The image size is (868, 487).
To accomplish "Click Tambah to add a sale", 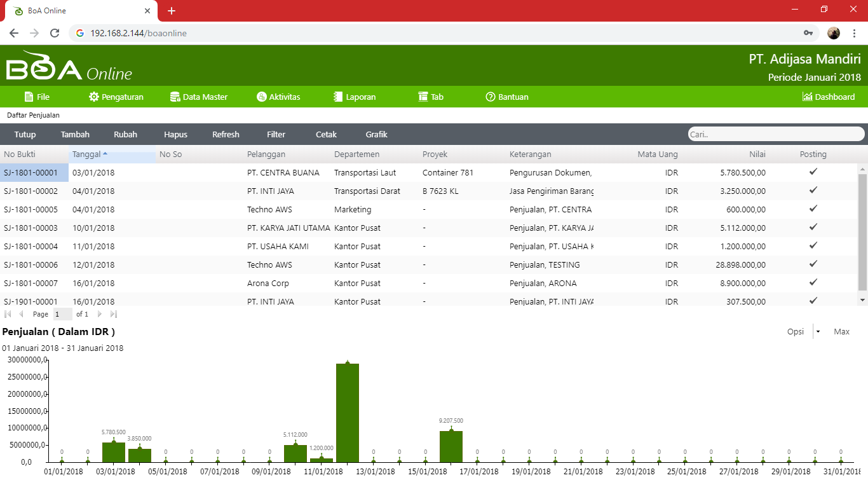I will click(75, 134).
